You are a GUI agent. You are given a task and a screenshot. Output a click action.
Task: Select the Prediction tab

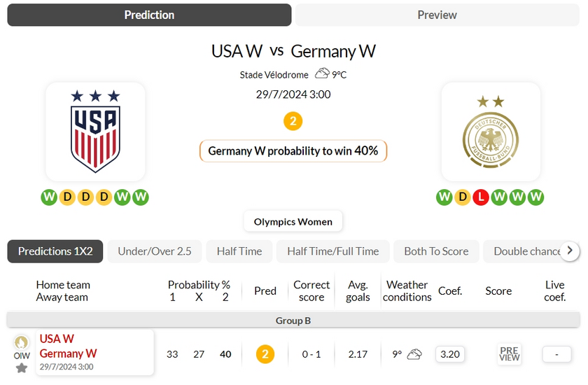[149, 15]
